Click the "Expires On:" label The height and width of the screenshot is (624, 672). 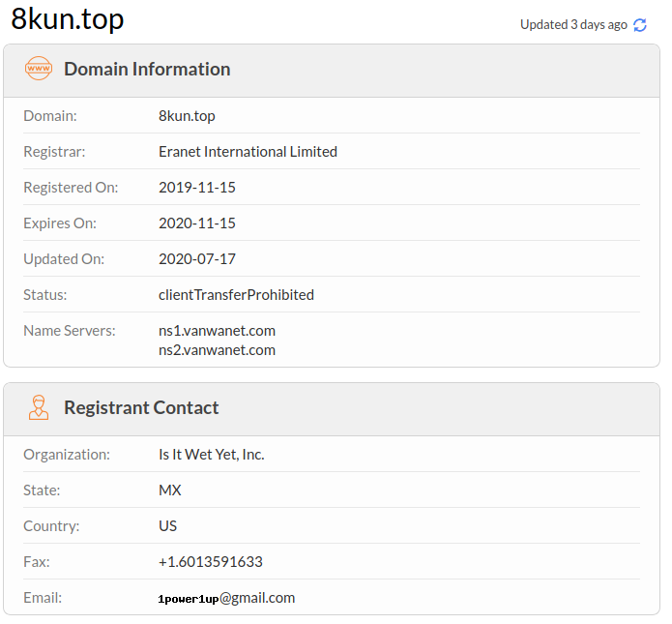[x=60, y=223]
